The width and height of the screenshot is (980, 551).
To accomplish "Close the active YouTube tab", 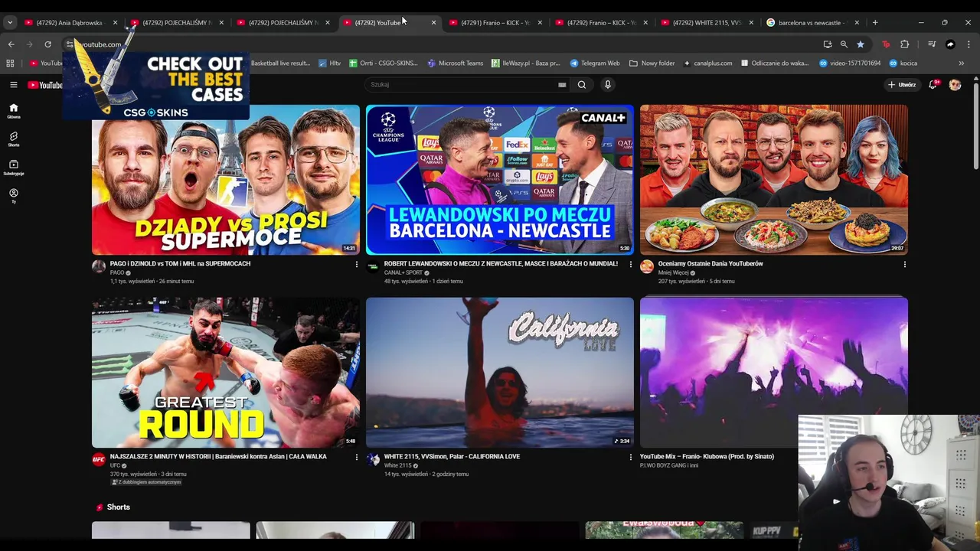I will [433, 23].
